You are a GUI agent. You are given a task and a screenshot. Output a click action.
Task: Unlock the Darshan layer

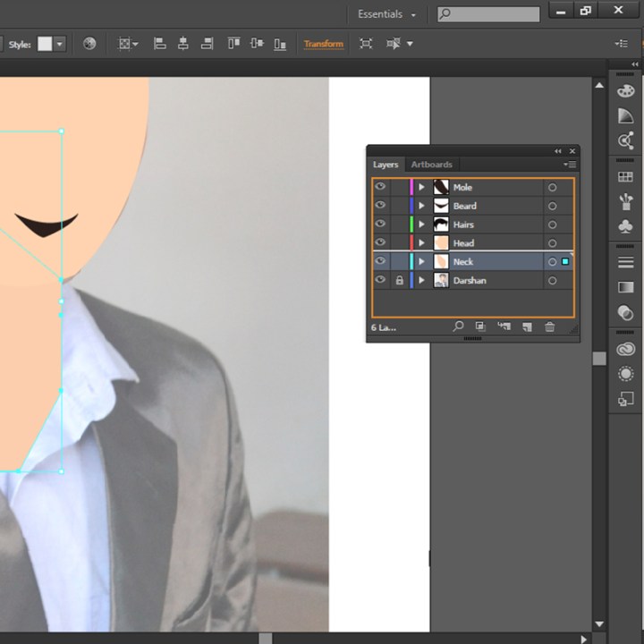(x=399, y=281)
